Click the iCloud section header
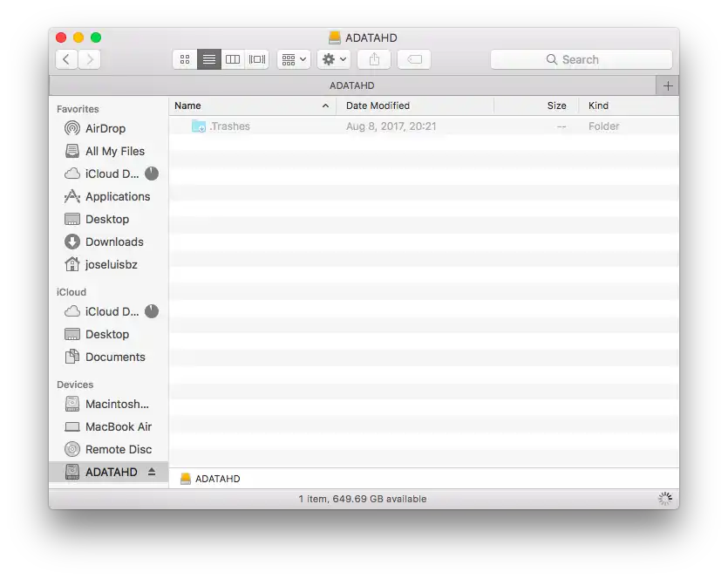Viewport: 728px width, 579px height. coord(71,292)
